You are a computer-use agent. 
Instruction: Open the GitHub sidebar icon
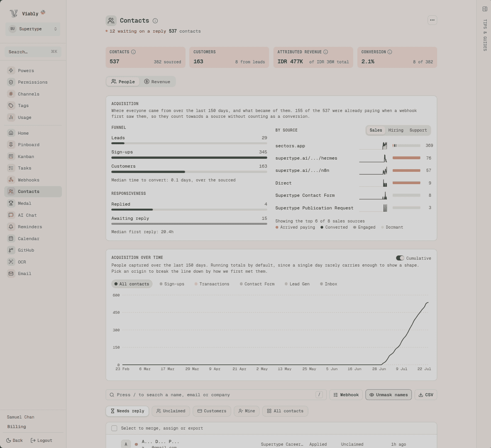[11, 250]
